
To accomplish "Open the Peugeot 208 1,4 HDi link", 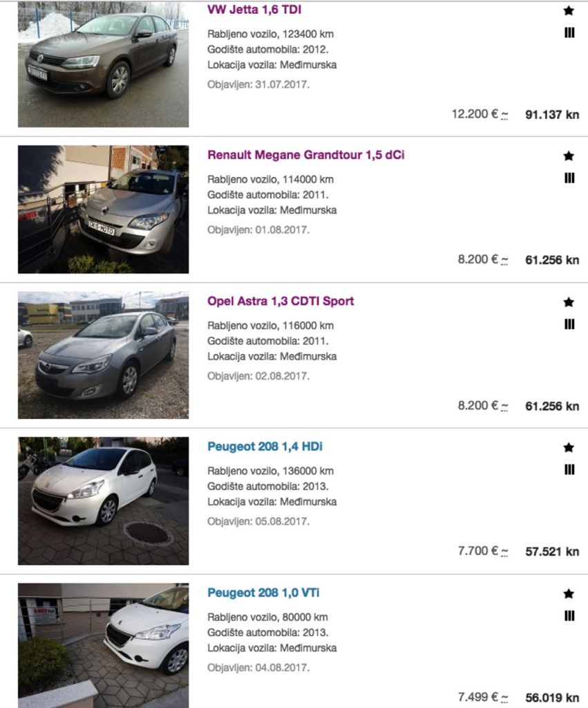I will point(265,447).
